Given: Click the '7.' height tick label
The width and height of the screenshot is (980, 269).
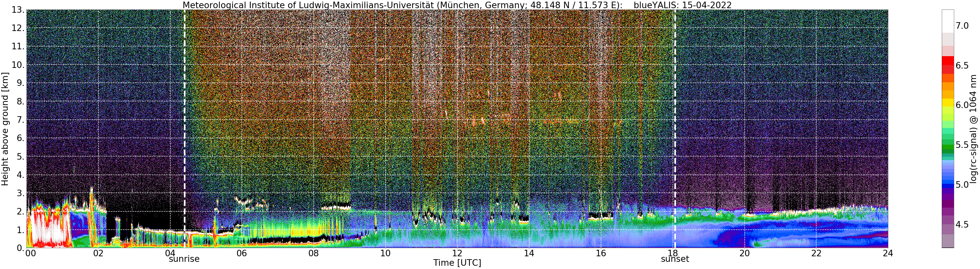Looking at the screenshot, I should click(21, 120).
